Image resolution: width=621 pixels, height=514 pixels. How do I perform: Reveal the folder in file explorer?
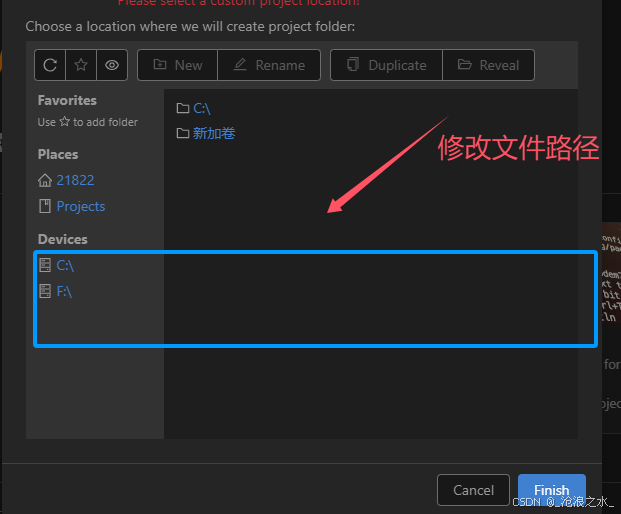click(x=488, y=65)
